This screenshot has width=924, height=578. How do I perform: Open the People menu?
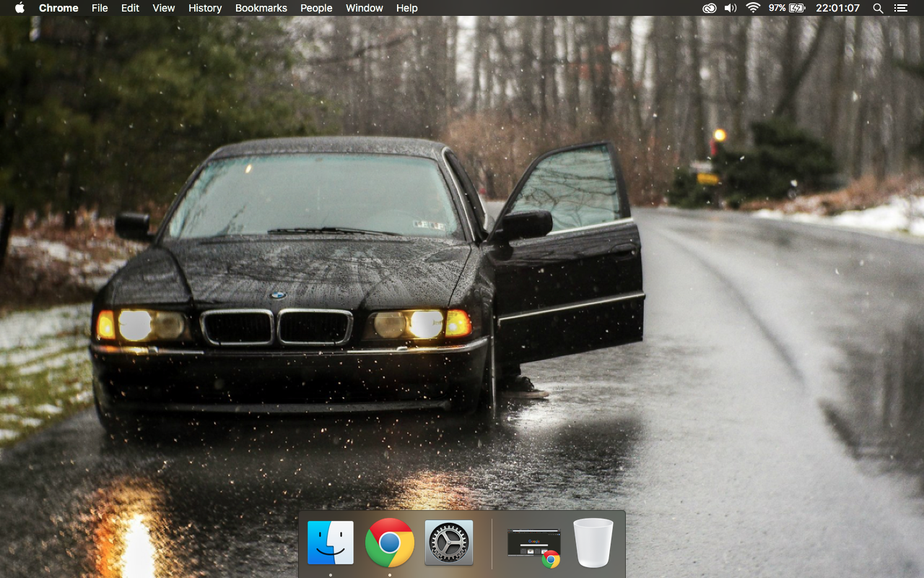point(316,8)
